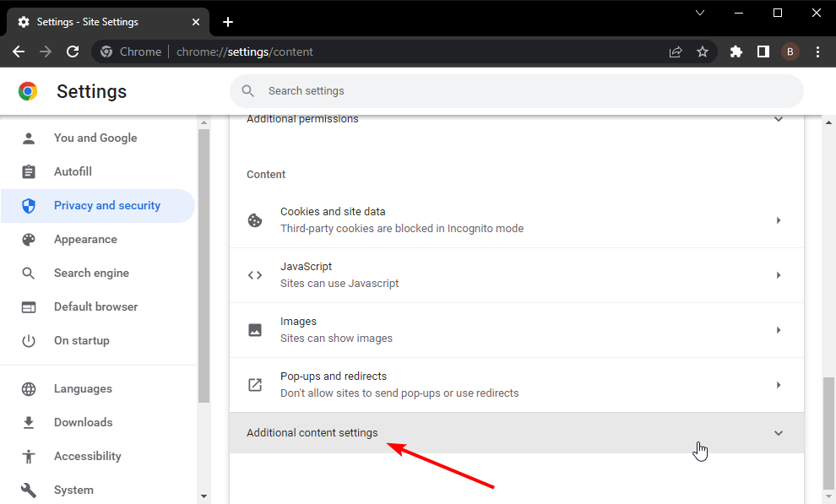Open the side panel icon
Image resolution: width=836 pixels, height=504 pixels.
point(763,51)
